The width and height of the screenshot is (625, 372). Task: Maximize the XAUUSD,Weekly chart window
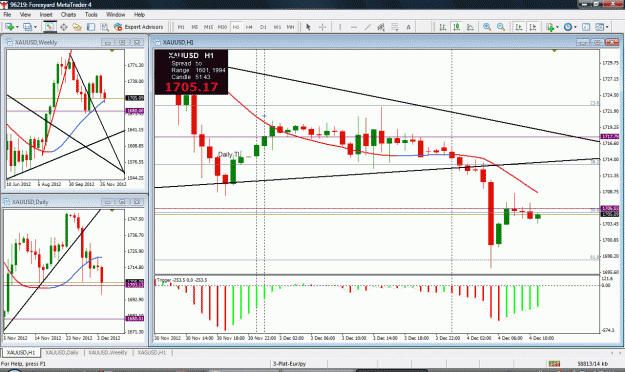122,42
